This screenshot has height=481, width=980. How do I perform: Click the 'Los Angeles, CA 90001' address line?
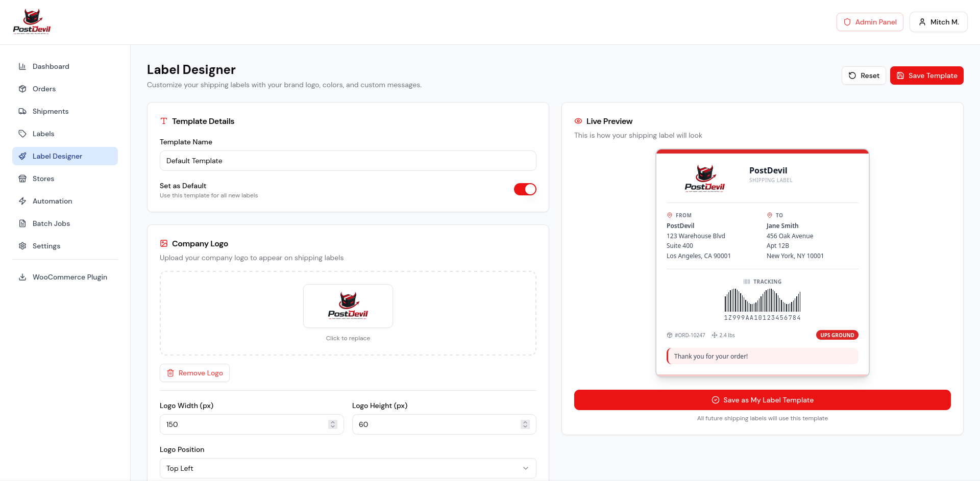(x=699, y=256)
